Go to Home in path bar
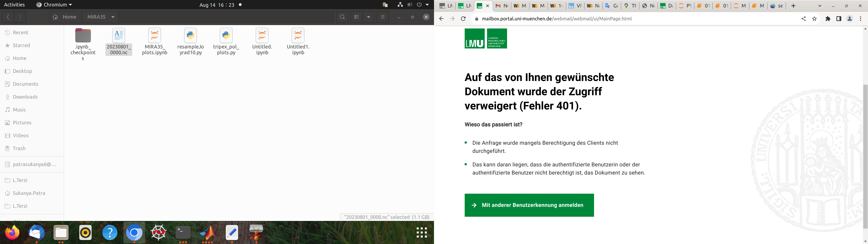The width and height of the screenshot is (868, 244). [65, 17]
